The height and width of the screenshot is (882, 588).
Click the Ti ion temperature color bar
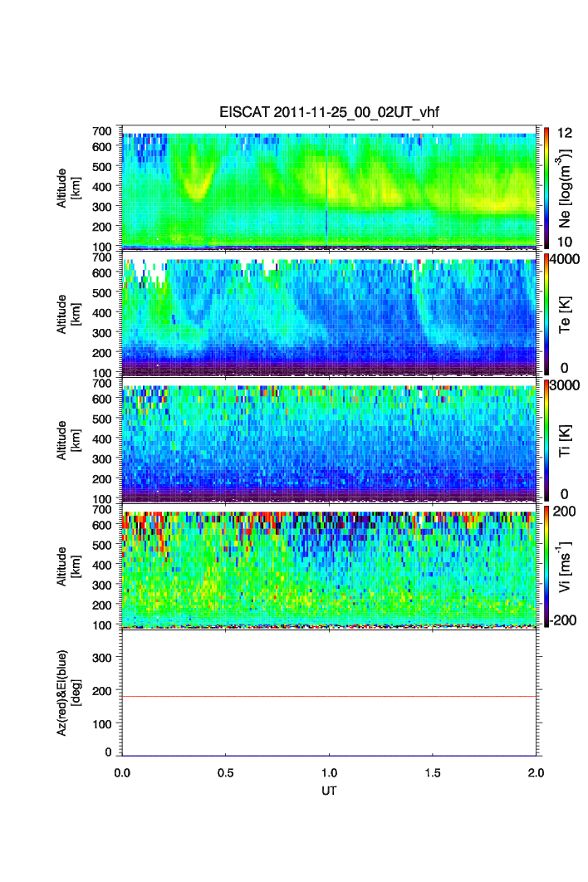pyautogui.click(x=546, y=440)
